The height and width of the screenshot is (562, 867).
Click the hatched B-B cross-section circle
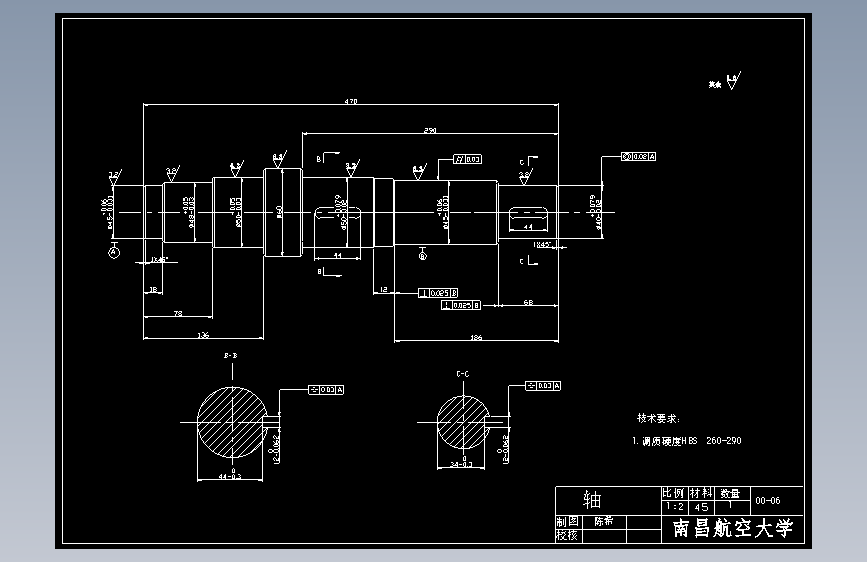[x=233, y=422]
